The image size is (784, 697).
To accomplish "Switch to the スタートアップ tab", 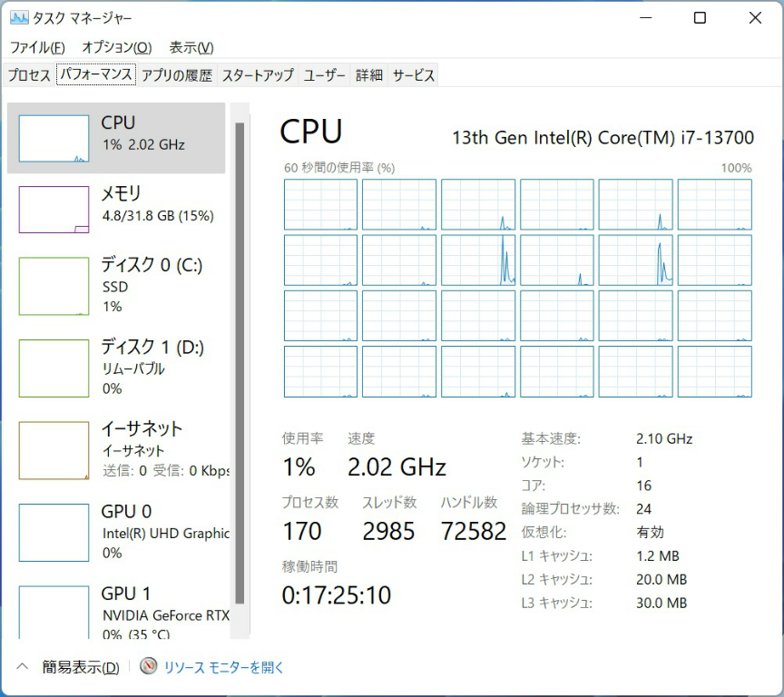I will coord(258,75).
